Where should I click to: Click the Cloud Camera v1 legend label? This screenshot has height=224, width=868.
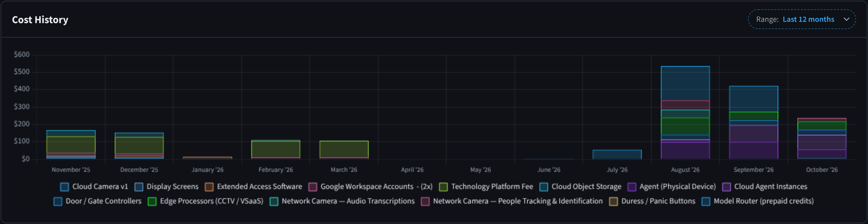coord(100,187)
